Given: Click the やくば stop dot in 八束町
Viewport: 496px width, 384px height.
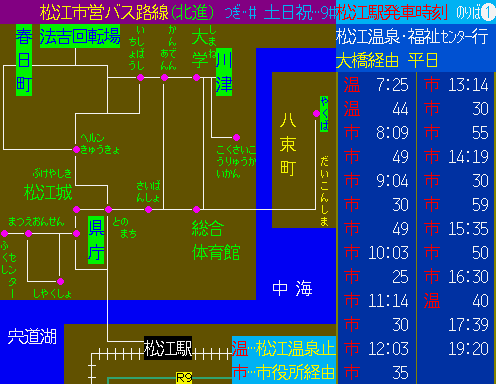Looking at the screenshot, I should coord(316,114).
